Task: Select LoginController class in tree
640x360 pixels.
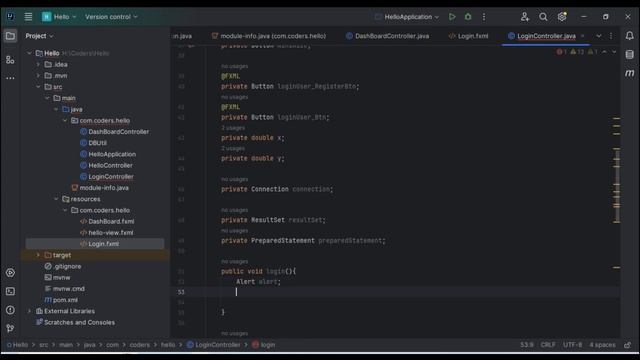Action: click(107, 177)
